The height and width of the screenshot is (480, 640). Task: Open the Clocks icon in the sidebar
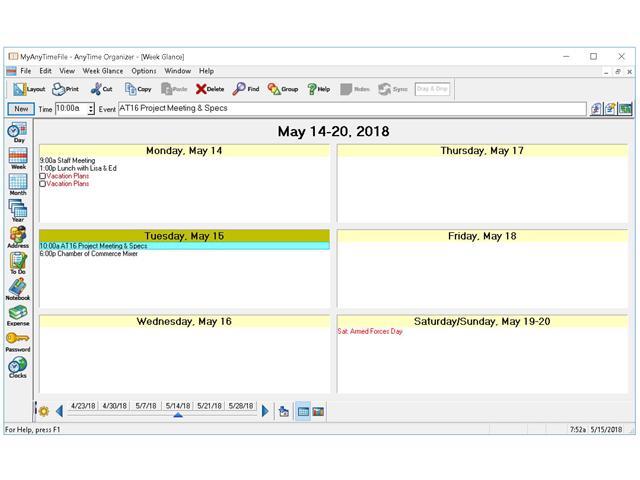click(x=18, y=366)
